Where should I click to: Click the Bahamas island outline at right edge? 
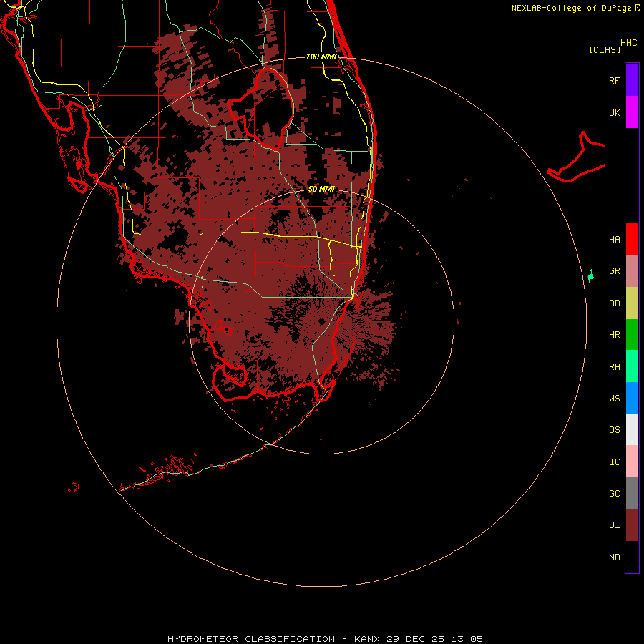coord(576,158)
